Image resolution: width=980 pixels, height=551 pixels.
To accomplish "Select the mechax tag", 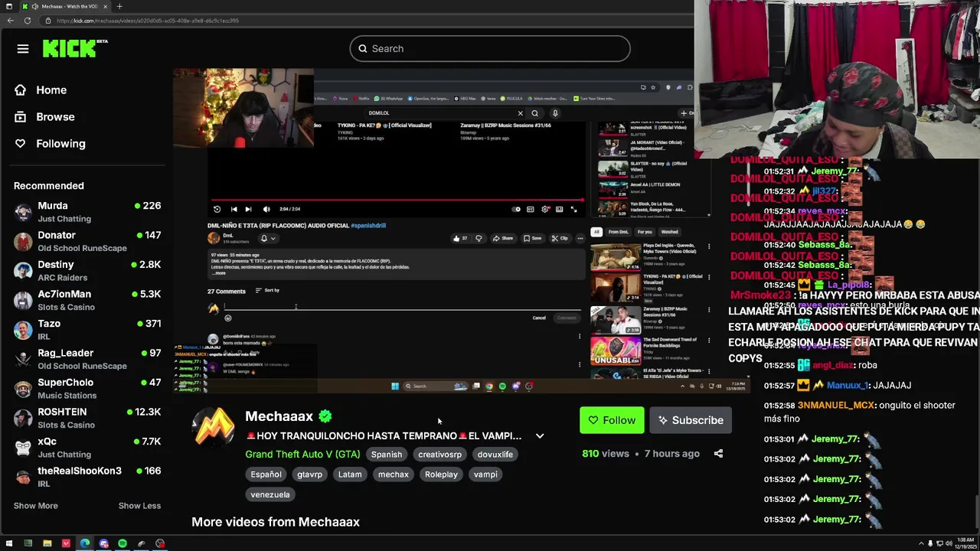I will tap(394, 474).
